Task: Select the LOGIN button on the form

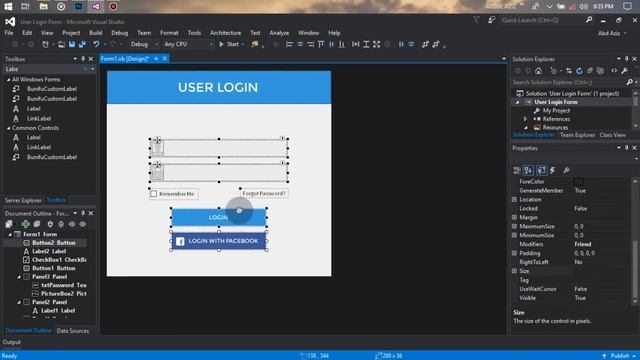Action: click(219, 217)
